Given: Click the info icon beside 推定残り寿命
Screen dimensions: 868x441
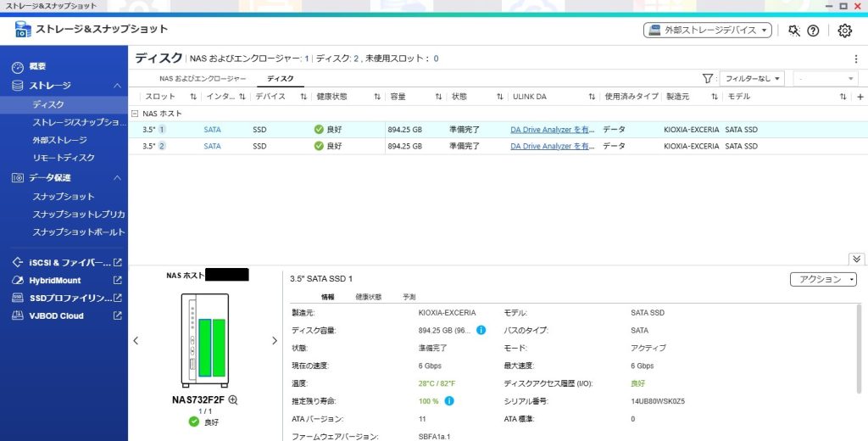Looking at the screenshot, I should pos(449,400).
